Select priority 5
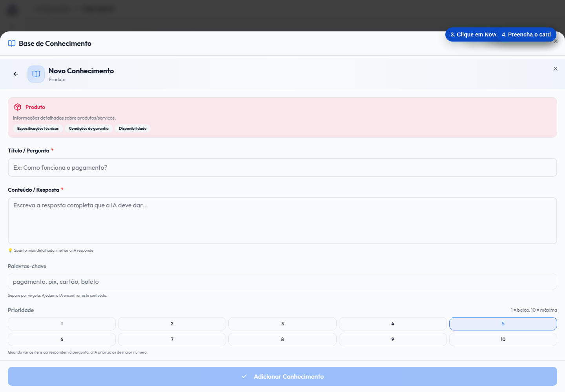 coord(503,324)
